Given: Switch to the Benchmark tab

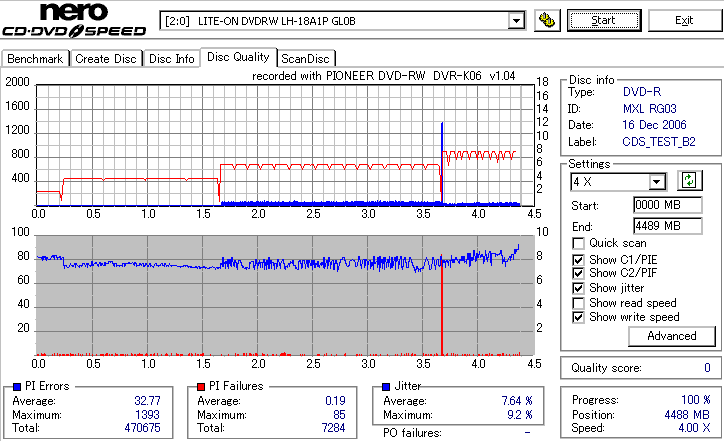Looking at the screenshot, I should [35, 59].
